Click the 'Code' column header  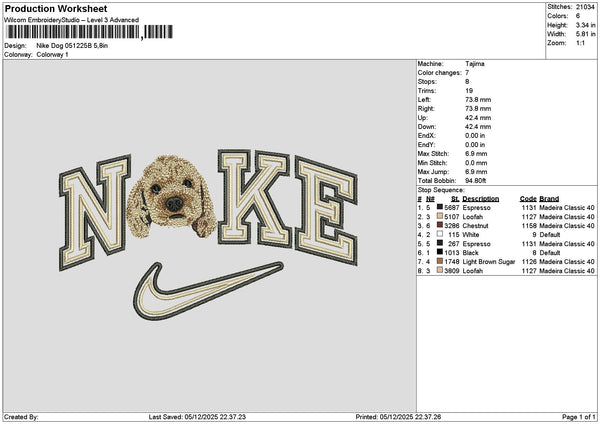point(528,199)
